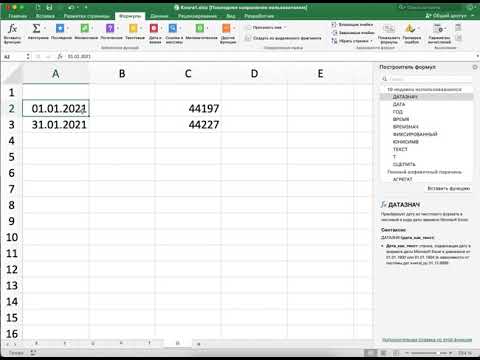Click the Name Box showing A2
This screenshot has height=360, width=480.
point(13,56)
